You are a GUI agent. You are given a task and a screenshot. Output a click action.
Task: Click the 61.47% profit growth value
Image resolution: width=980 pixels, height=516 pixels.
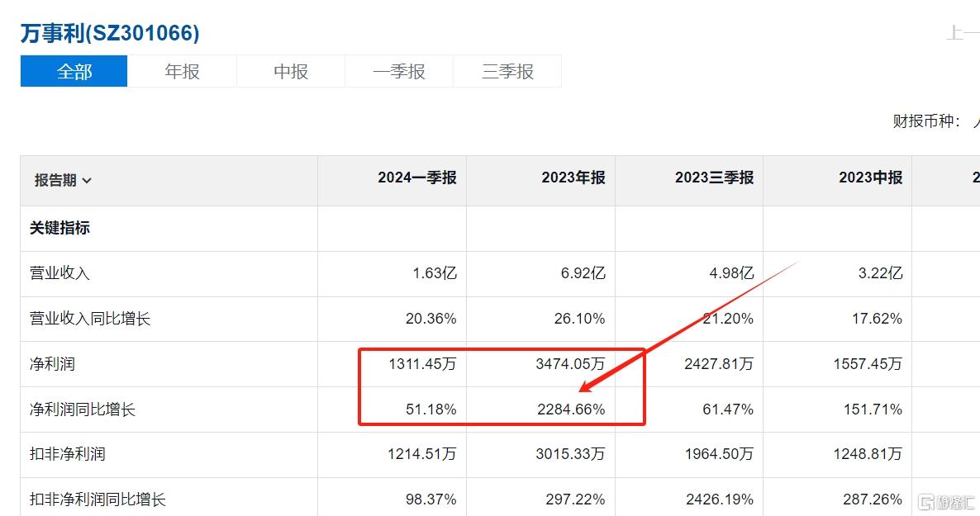(x=728, y=409)
